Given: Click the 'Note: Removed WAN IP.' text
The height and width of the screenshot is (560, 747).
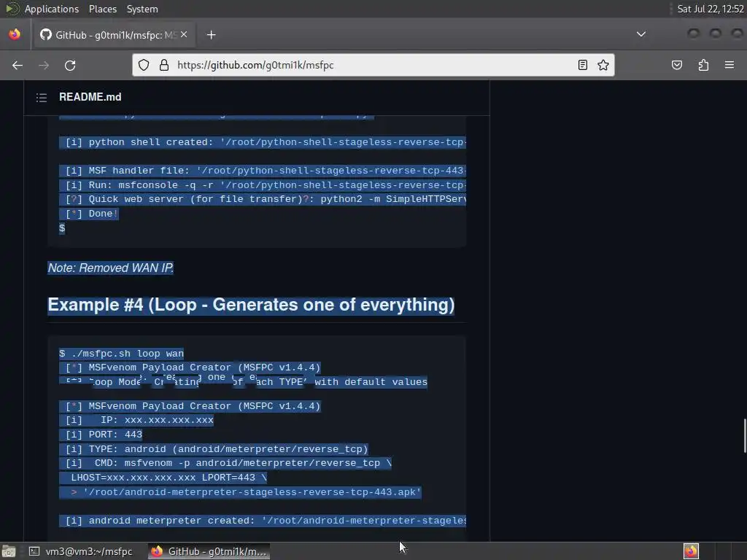Looking at the screenshot, I should coord(111,268).
